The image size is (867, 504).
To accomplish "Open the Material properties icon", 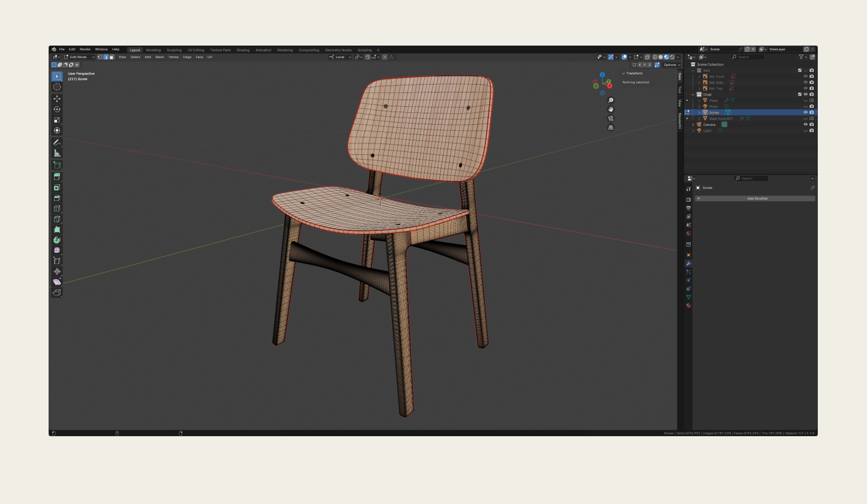I will click(x=688, y=305).
